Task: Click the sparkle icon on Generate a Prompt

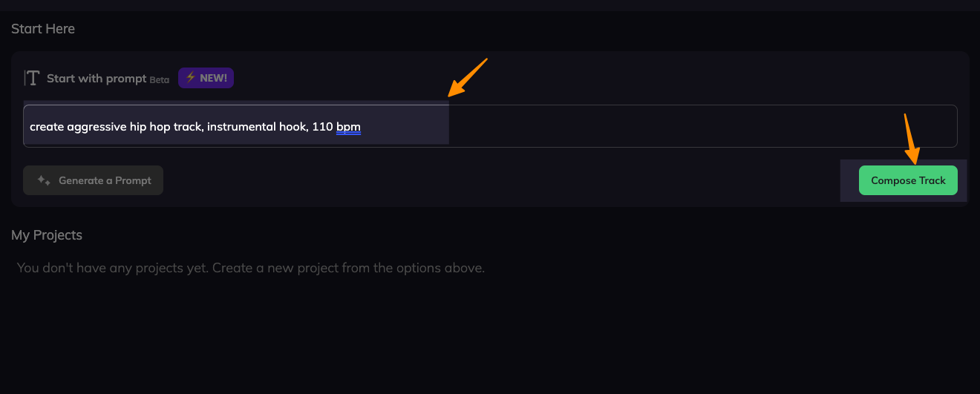Action: [44, 180]
